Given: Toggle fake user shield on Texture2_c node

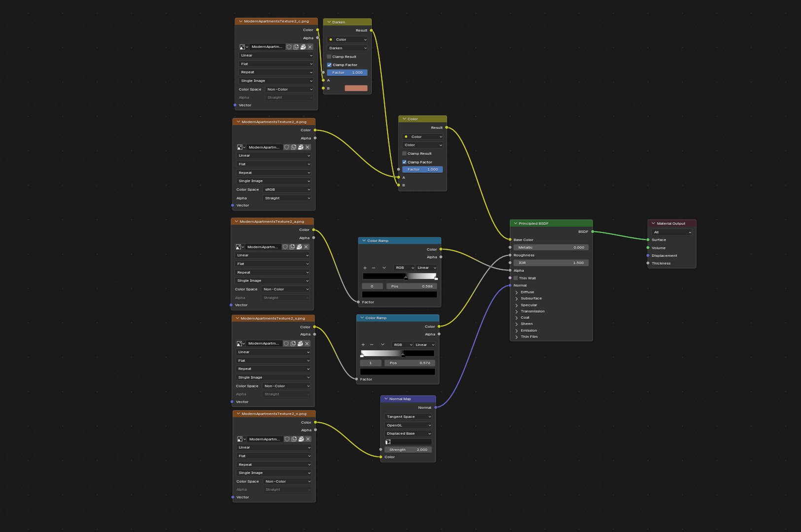Looking at the screenshot, I should coord(289,47).
